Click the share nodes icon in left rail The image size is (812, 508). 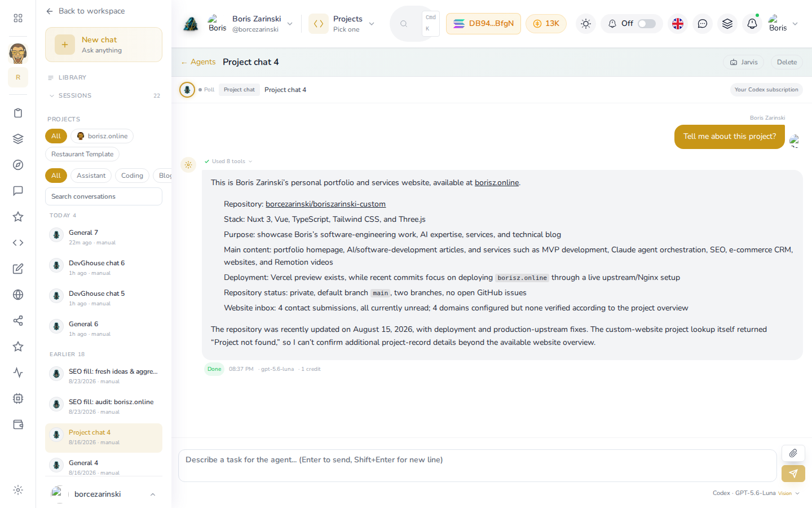18,321
